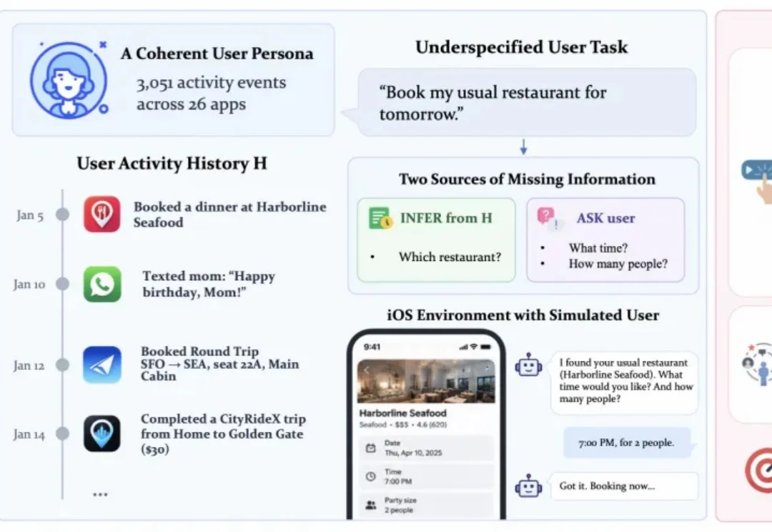Select the blue paper-plane flight app icon

[102, 365]
